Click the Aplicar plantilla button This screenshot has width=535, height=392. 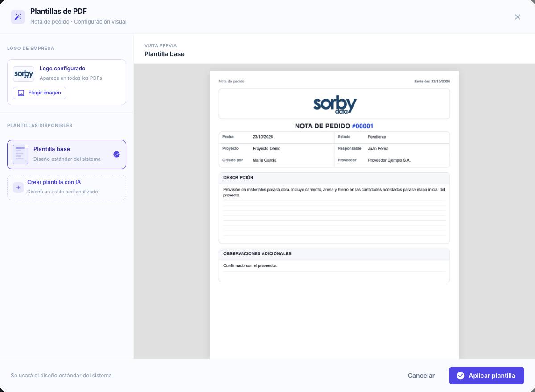pos(486,376)
